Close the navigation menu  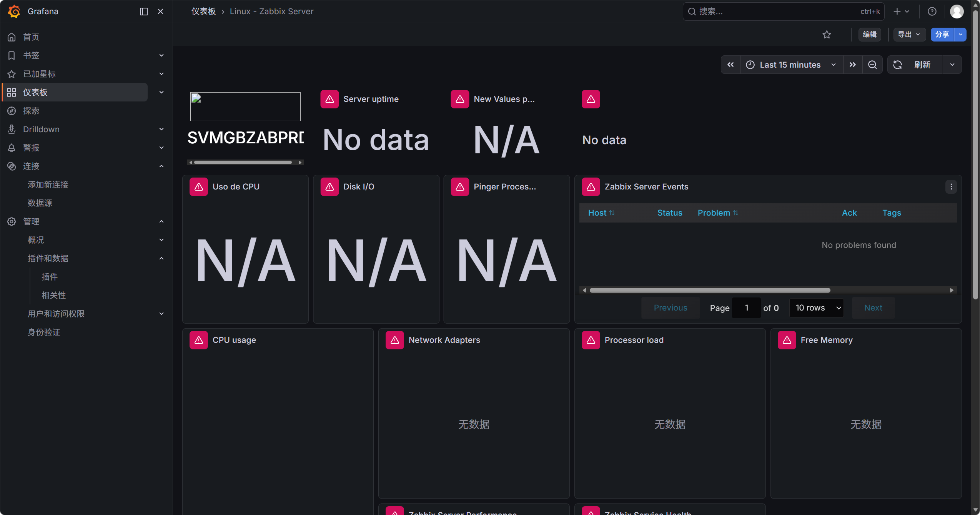coord(161,12)
